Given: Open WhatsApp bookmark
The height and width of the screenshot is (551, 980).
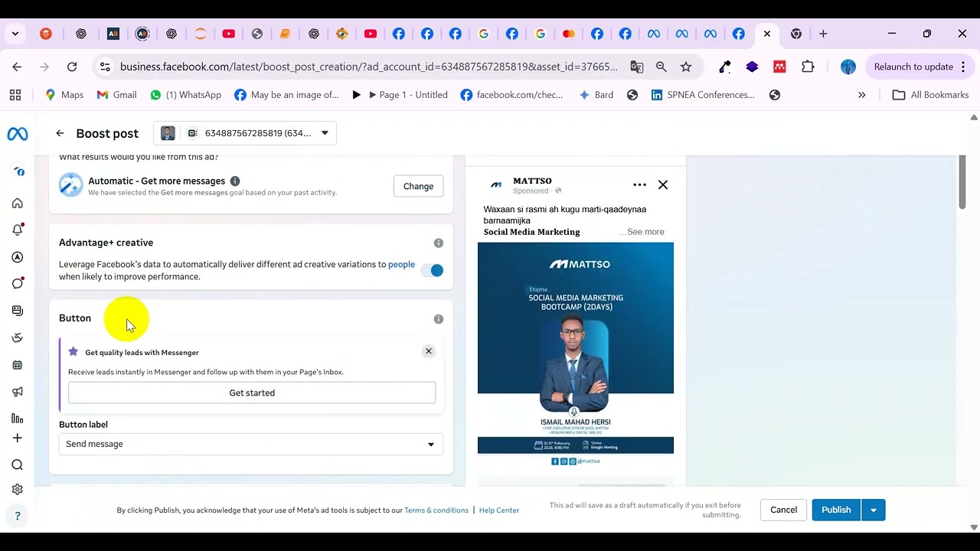Looking at the screenshot, I should (185, 95).
